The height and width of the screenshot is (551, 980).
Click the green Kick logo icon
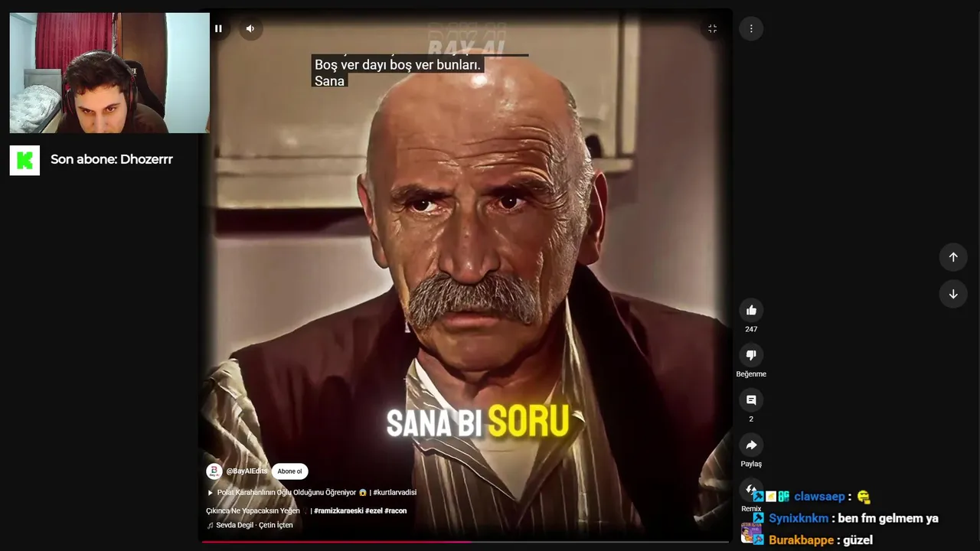(24, 160)
